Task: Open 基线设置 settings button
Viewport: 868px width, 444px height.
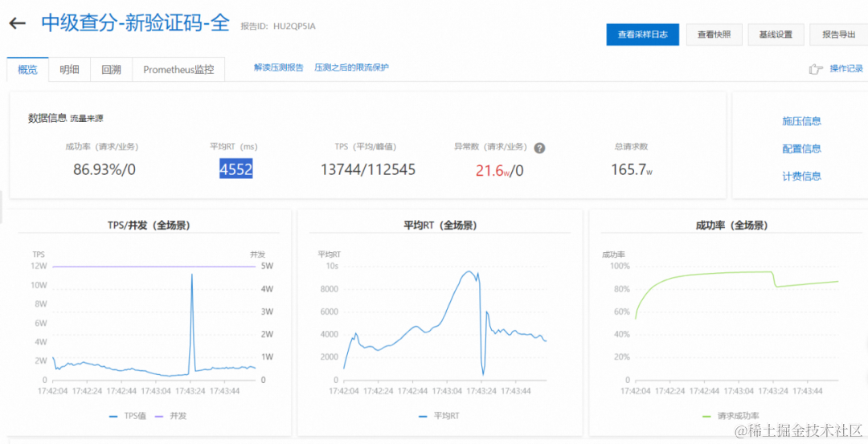Action: [776, 35]
